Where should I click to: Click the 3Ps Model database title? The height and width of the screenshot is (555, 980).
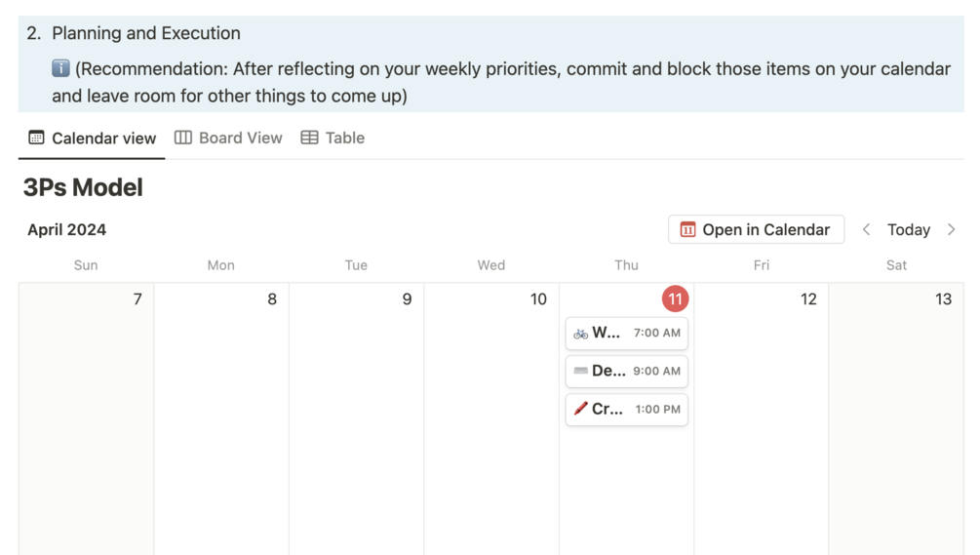[83, 187]
